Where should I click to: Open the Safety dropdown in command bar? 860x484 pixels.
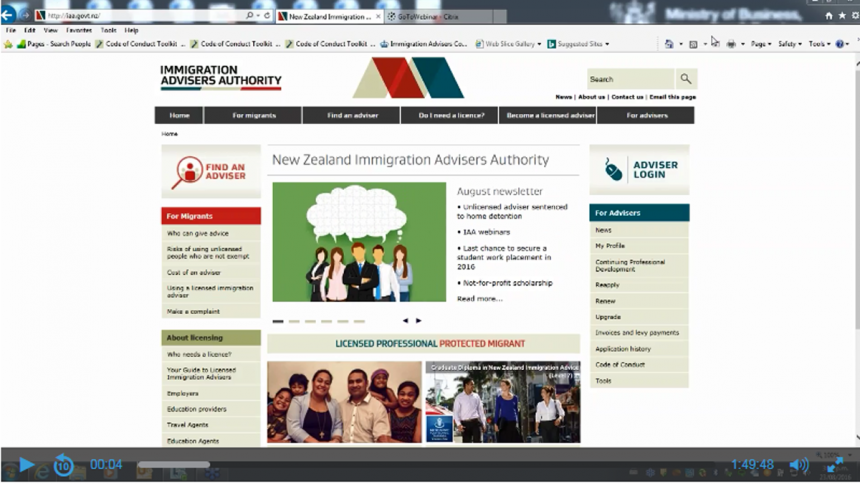[x=790, y=44]
